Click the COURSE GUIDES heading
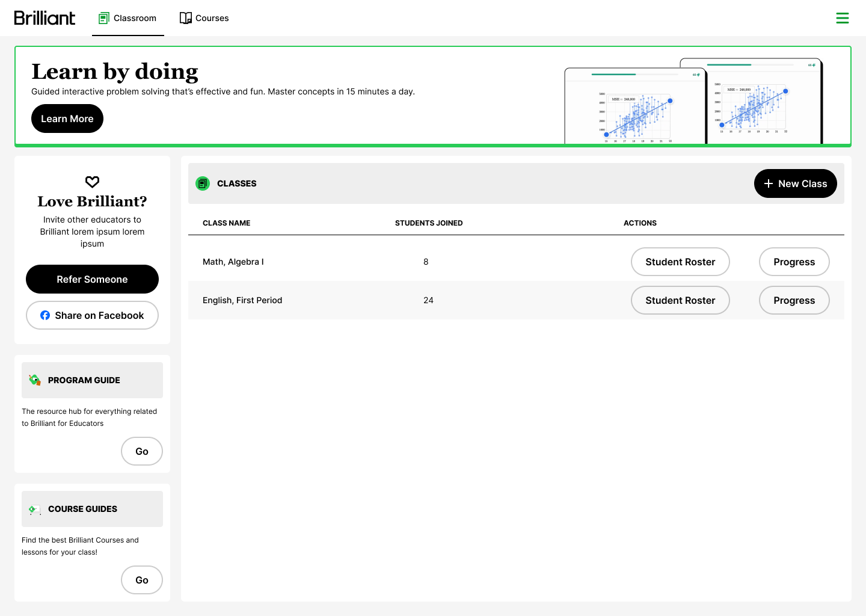This screenshot has height=616, width=866. (83, 509)
